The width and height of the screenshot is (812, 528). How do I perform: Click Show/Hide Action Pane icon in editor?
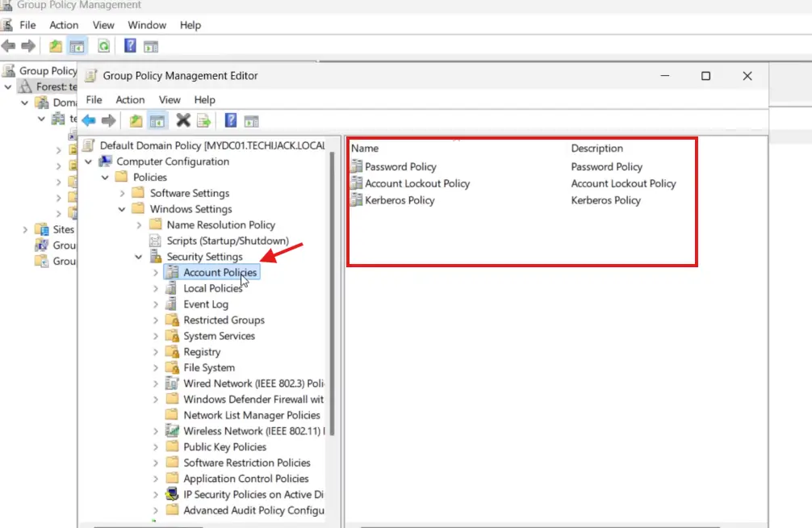252,121
